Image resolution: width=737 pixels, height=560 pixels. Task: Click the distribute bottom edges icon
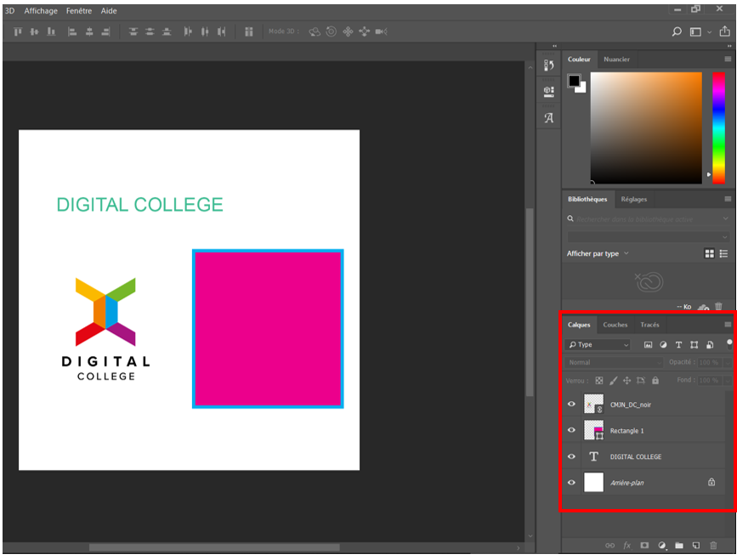pos(167,31)
